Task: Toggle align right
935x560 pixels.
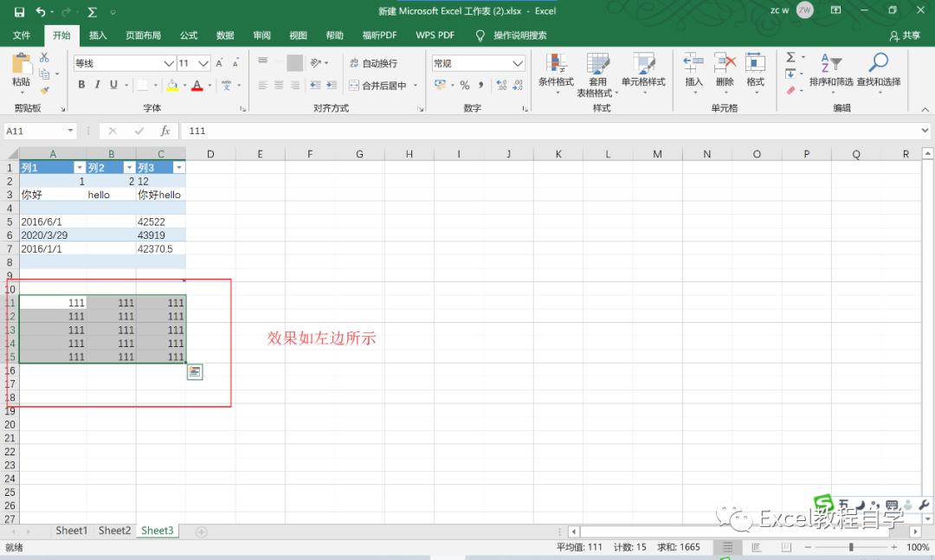Action: [x=294, y=86]
